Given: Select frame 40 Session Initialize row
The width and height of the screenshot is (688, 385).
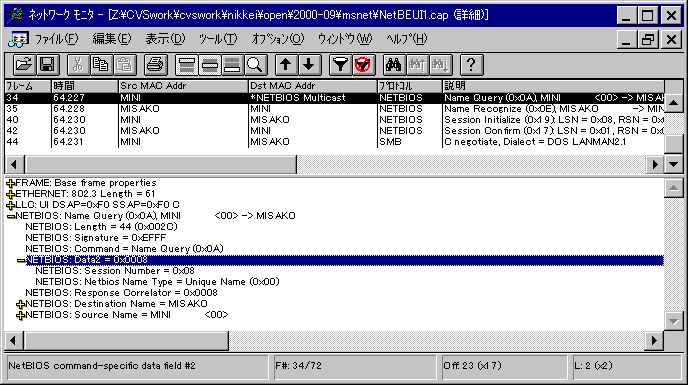Looking at the screenshot, I should click(334, 120).
